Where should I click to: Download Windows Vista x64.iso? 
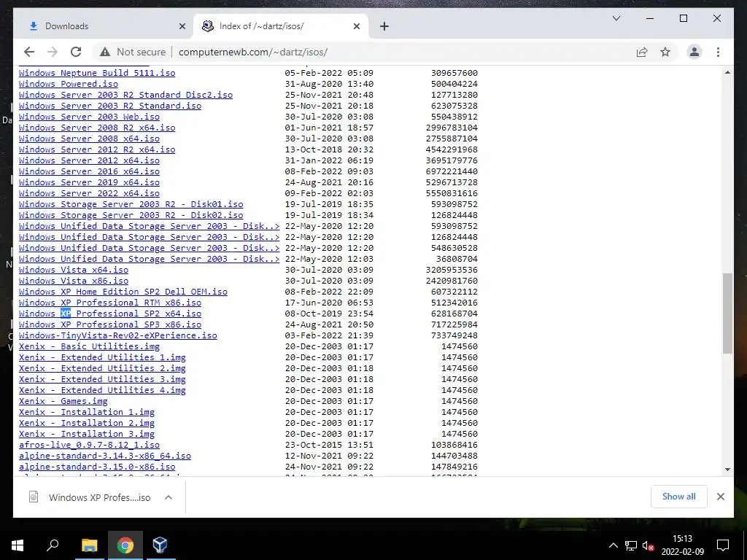[74, 270]
